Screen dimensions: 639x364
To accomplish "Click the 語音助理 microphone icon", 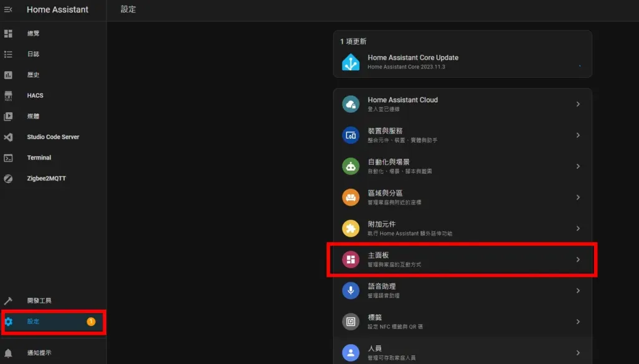I will point(350,291).
